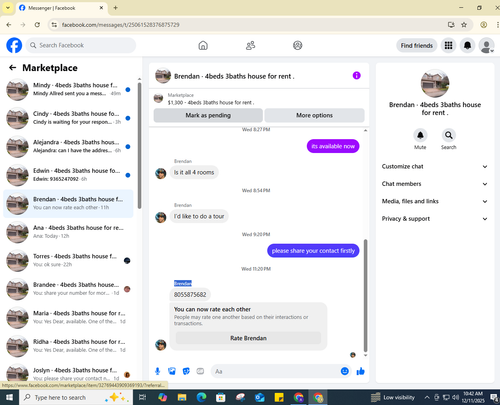Screen dimensions: 500x405
Task: Record a voice clip with microphone icon
Action: point(157,371)
